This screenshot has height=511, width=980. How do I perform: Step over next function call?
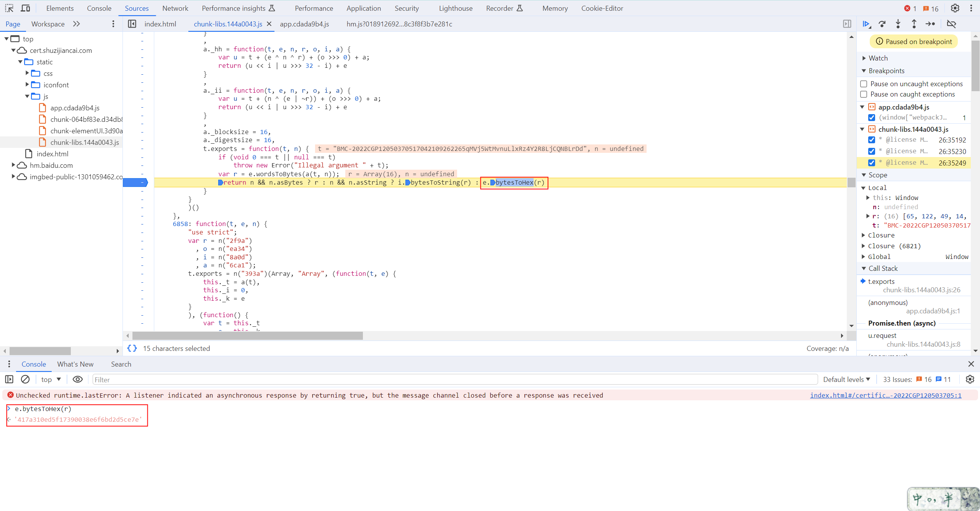[882, 24]
